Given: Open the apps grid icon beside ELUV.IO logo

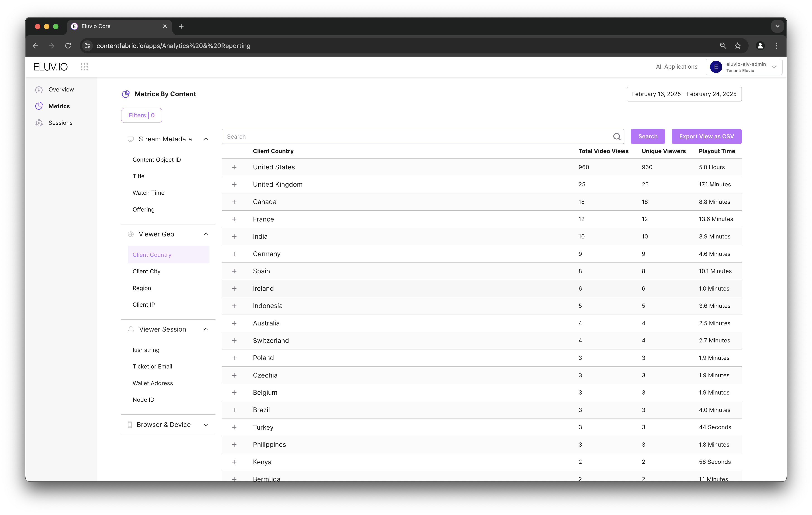Looking at the screenshot, I should click(x=84, y=67).
